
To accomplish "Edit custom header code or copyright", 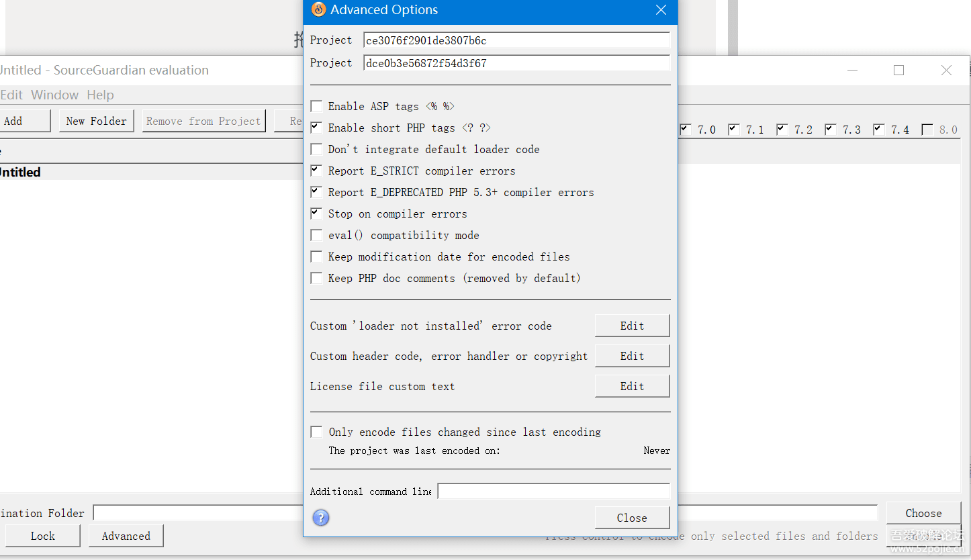I will coord(632,356).
